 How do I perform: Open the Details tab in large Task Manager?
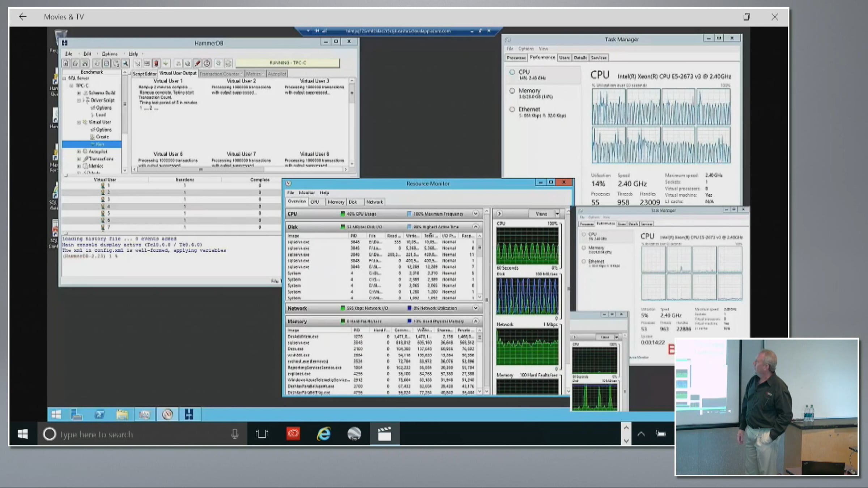coord(580,57)
